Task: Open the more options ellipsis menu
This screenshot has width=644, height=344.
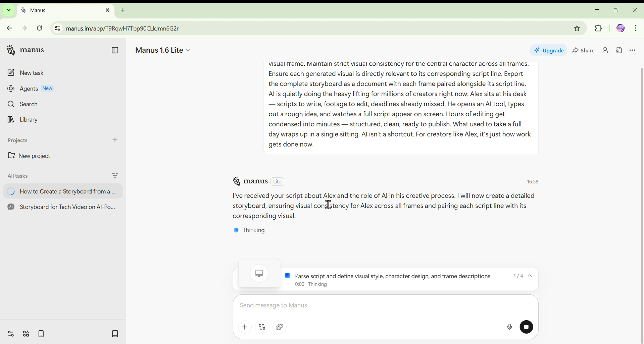Action: [633, 51]
